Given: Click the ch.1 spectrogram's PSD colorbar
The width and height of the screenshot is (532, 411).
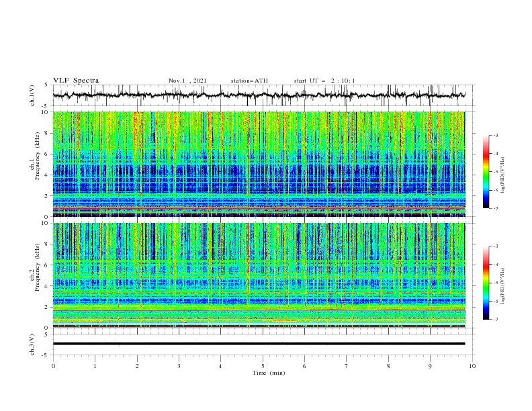Looking at the screenshot, I should [486, 172].
